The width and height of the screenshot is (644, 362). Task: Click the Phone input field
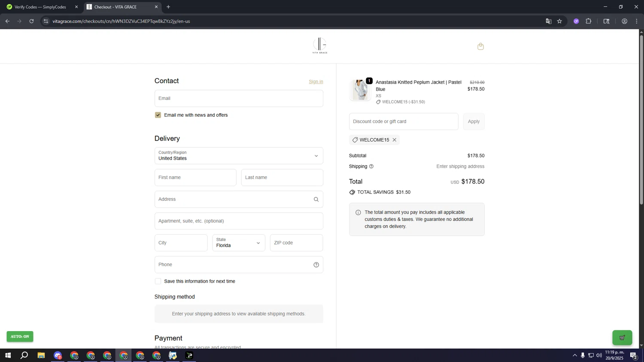tap(239, 265)
